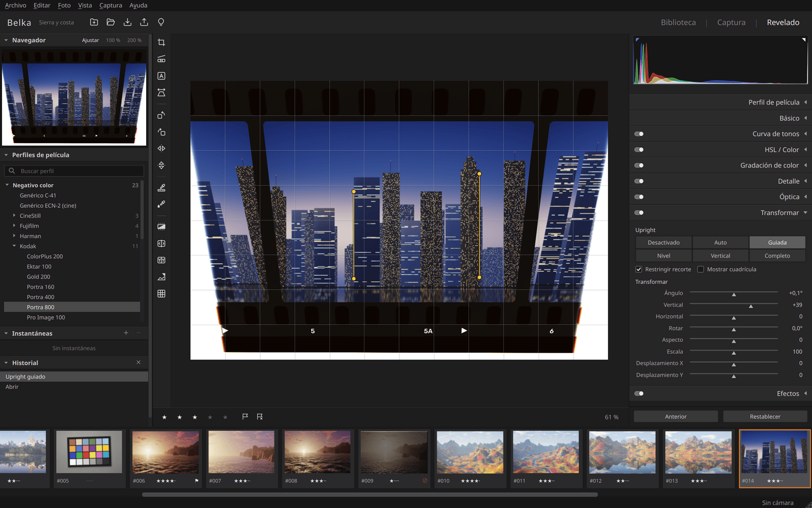812x508 pixels.
Task: Toggle the Detalle panel switch
Action: [639, 181]
